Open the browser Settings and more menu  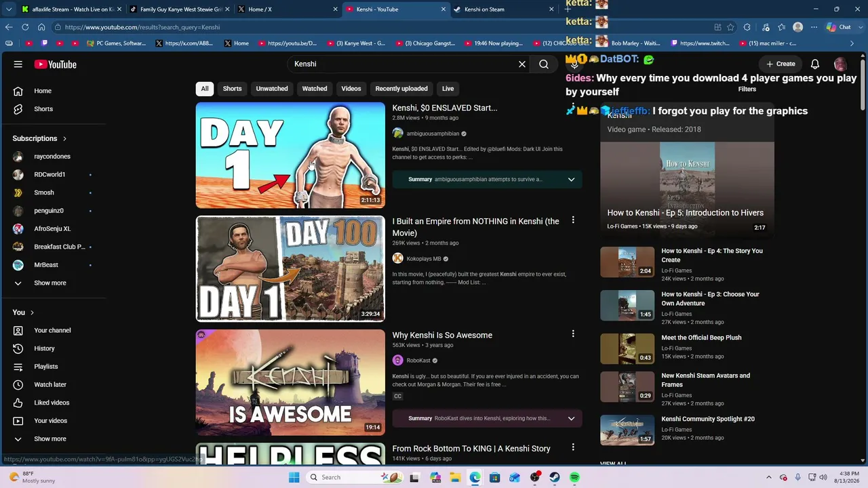[814, 27]
